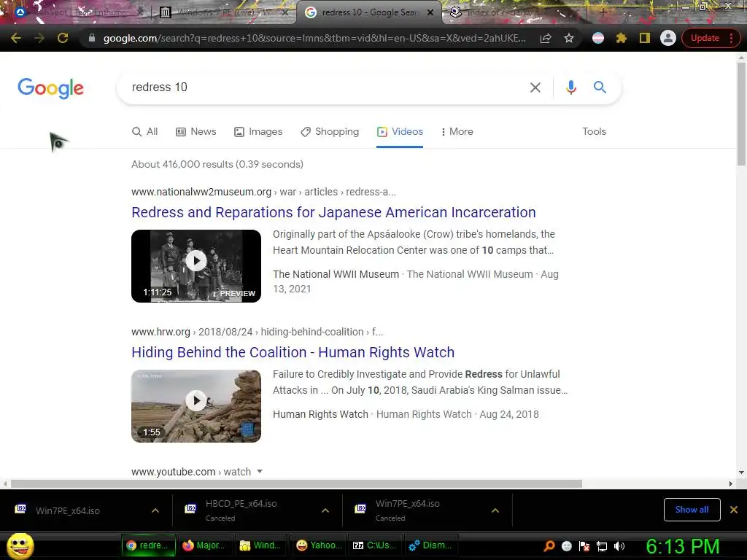Switch to Shopping results tab
Screen dimensions: 747x560
[x=330, y=131]
